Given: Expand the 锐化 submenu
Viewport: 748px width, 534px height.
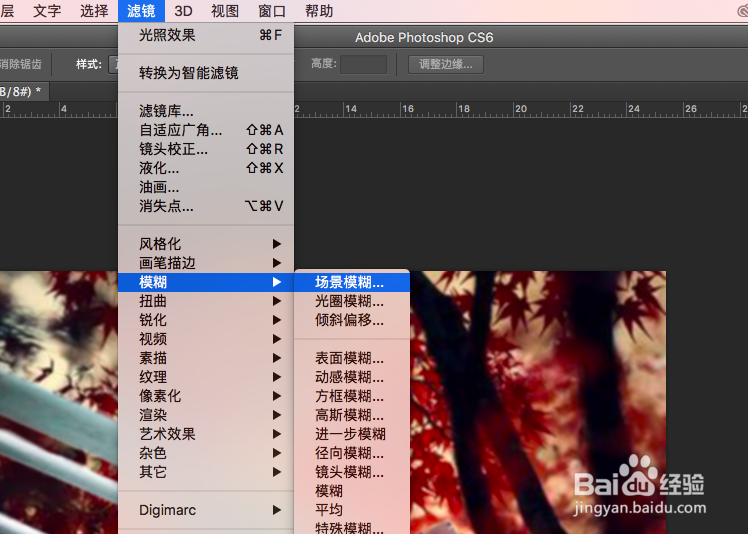Looking at the screenshot, I should click(206, 320).
